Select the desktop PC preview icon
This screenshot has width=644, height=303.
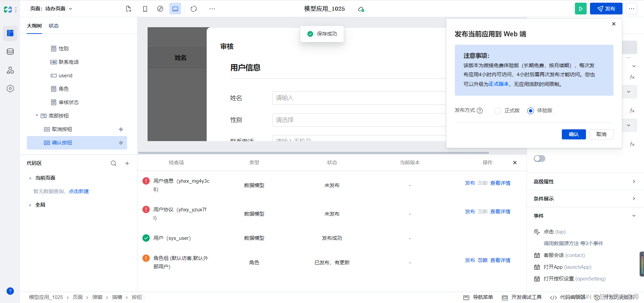point(175,9)
